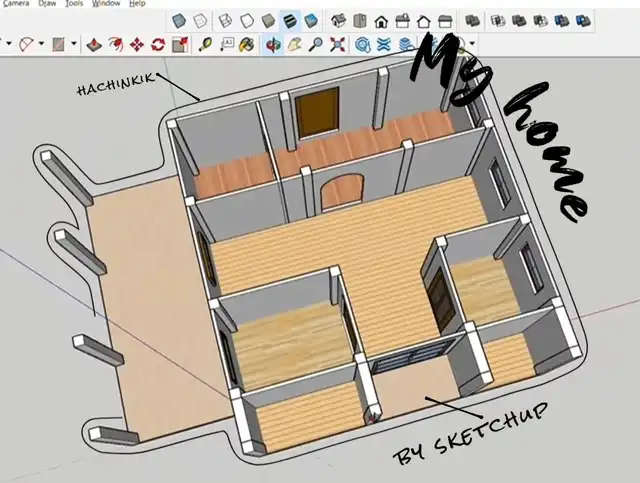Open the Help menu

[137, 3]
